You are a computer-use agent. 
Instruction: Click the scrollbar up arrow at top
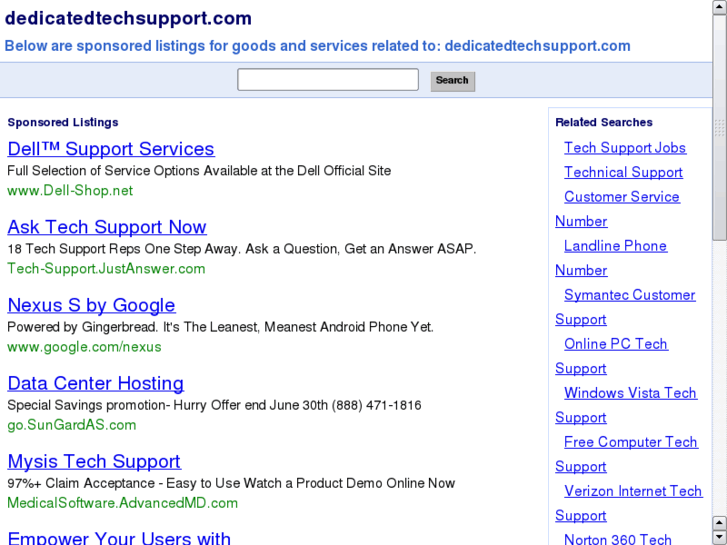point(719,7)
